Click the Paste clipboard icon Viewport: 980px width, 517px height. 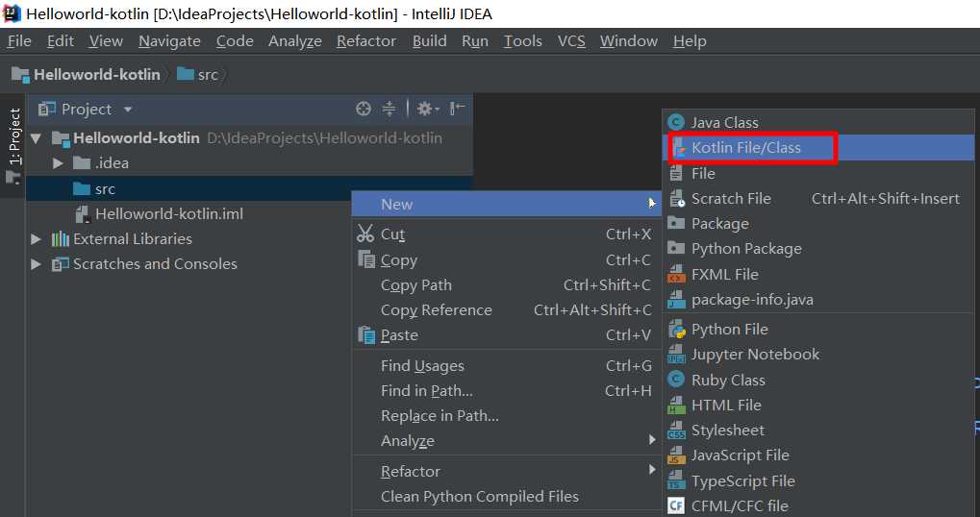[x=366, y=334]
